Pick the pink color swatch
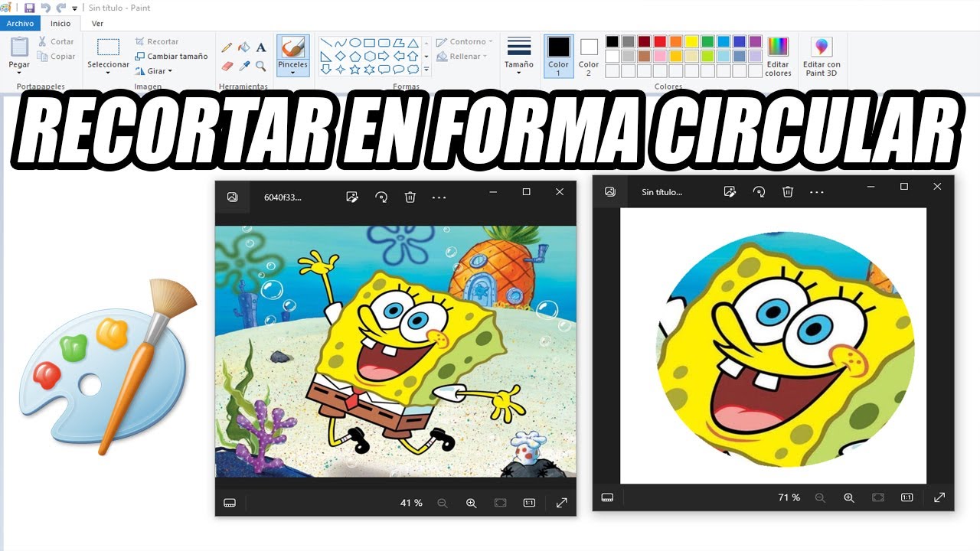This screenshot has height=551, width=980. [660, 56]
